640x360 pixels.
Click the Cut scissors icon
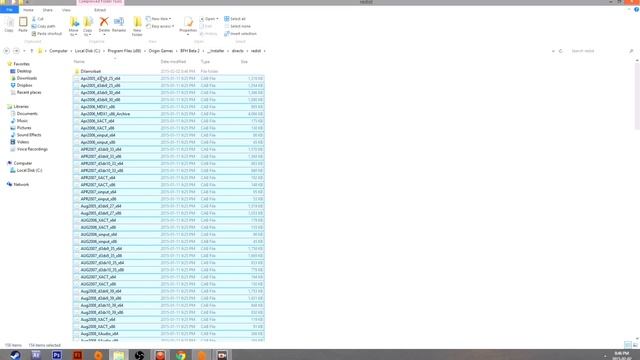coord(34,19)
